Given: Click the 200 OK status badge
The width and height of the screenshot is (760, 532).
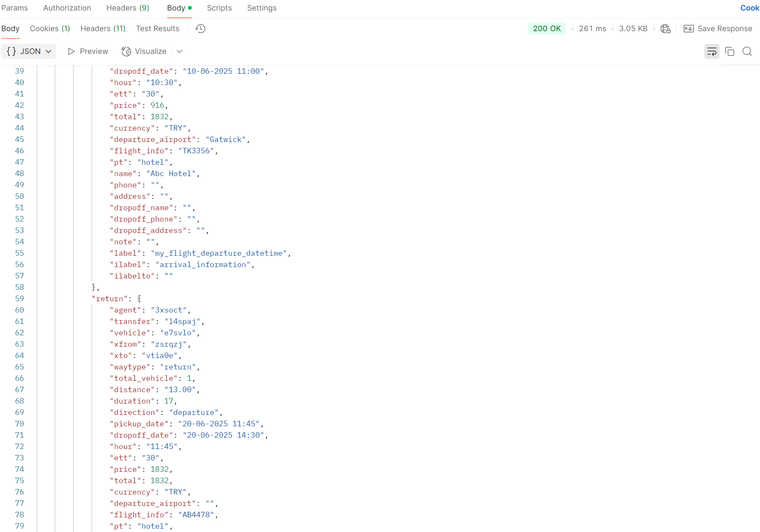Looking at the screenshot, I should (546, 29).
